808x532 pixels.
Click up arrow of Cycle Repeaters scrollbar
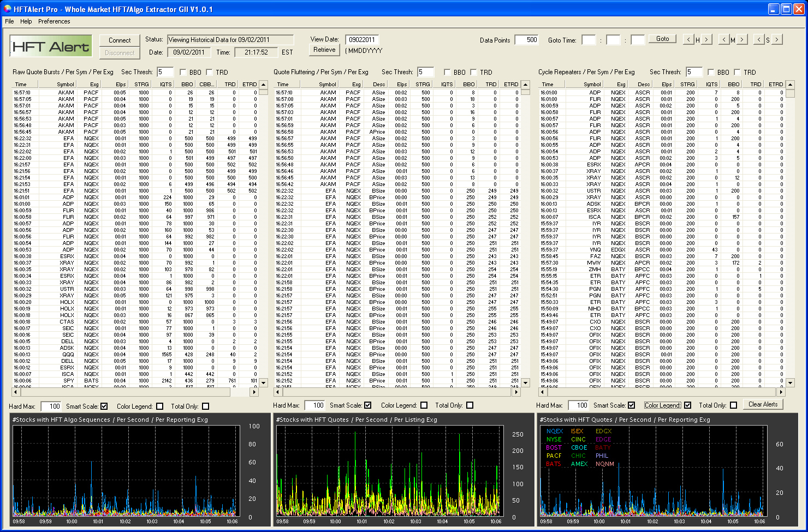tap(790, 85)
